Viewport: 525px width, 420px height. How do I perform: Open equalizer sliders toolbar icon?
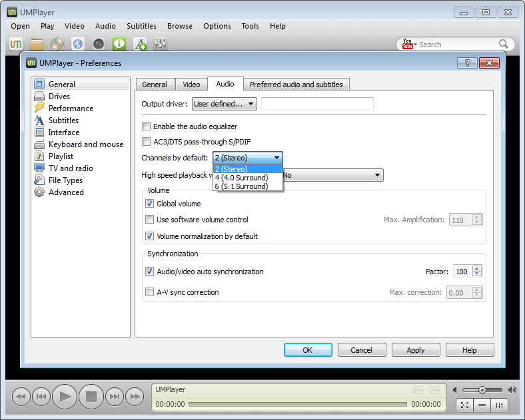pos(161,44)
